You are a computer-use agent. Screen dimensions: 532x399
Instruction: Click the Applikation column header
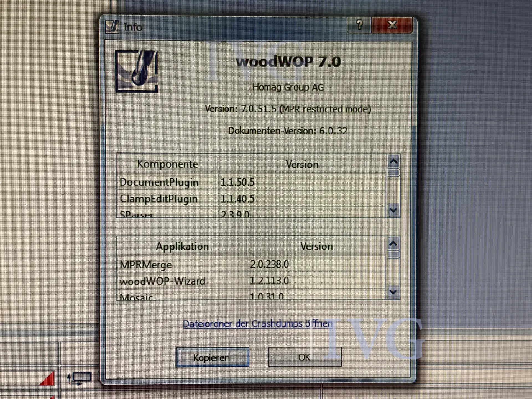tap(182, 246)
